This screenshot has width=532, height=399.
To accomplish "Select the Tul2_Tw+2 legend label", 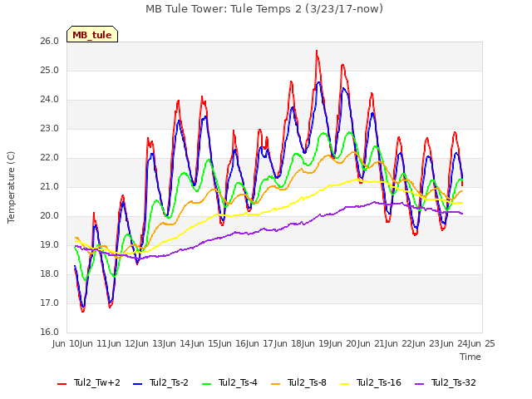I will point(97,382).
